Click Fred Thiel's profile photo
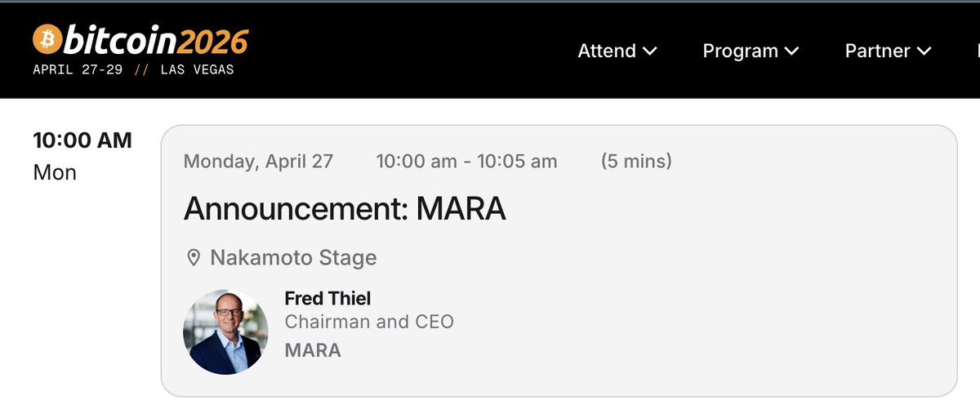 225,332
